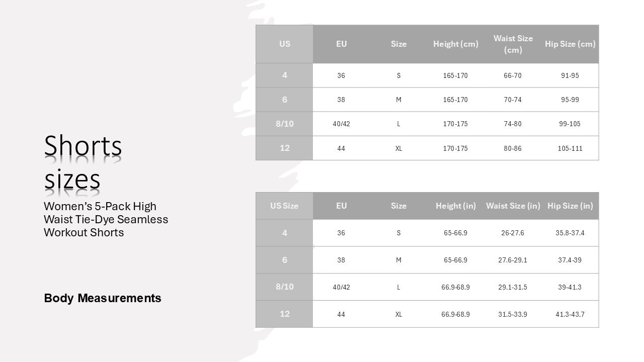Select the "80-86" waist size cell
The image size is (644, 362).
coord(513,148)
